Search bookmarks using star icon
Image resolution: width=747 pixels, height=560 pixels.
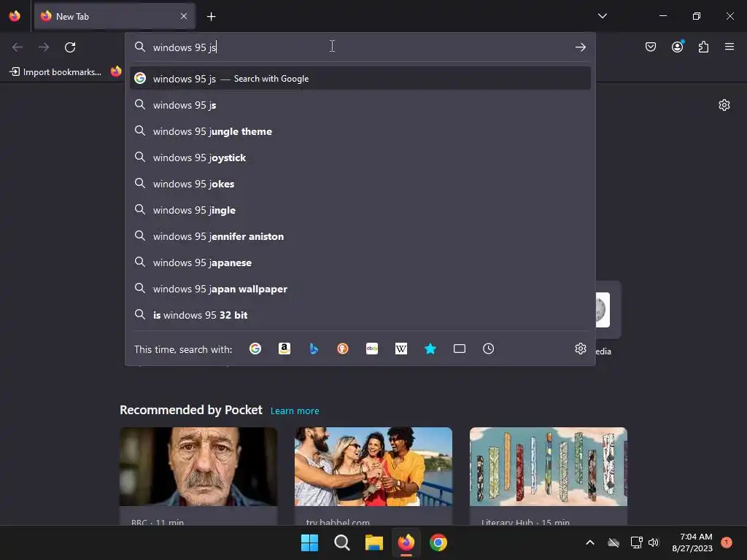430,349
